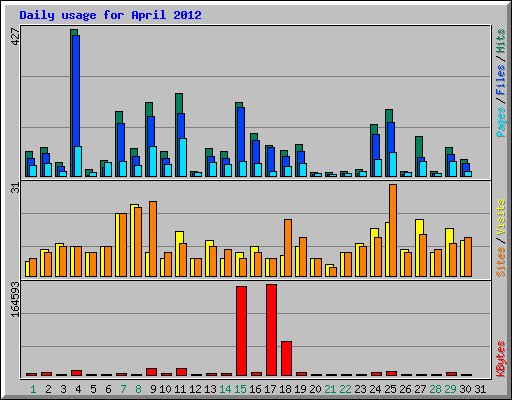Click green day label 7 on the x-axis
This screenshot has height=400, width=512.
pos(123,389)
